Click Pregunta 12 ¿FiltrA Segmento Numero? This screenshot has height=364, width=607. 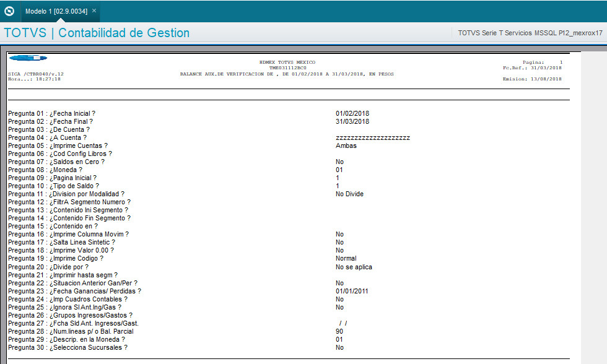[x=69, y=202]
